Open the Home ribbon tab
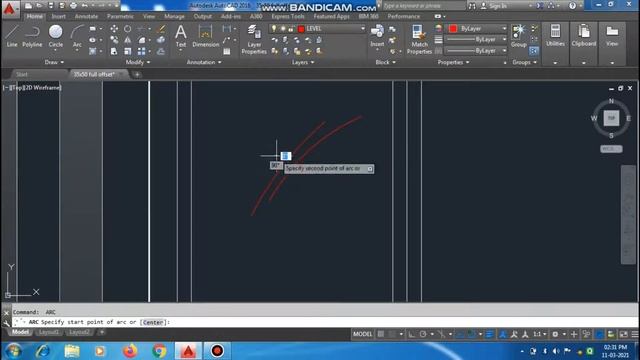Screen dimensions: 640x360 click(34, 16)
